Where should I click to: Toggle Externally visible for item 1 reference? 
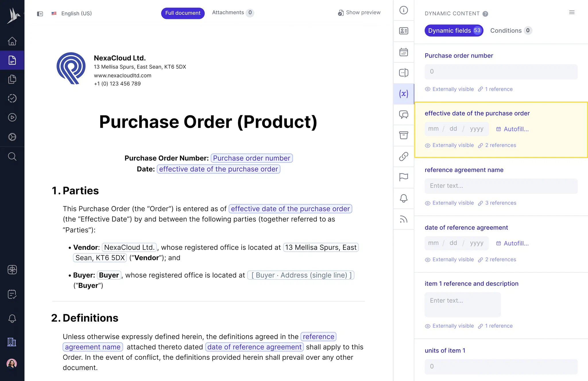click(x=449, y=326)
